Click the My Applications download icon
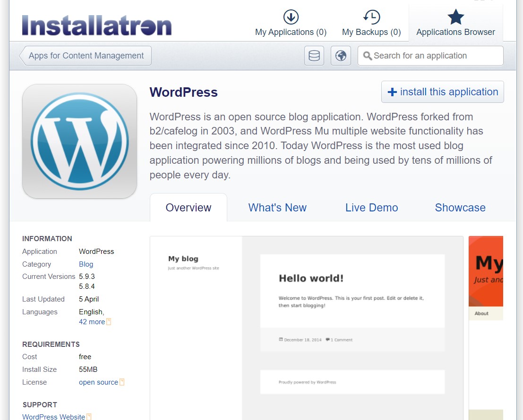Screen dimensions: 523x420 pyautogui.click(x=291, y=17)
